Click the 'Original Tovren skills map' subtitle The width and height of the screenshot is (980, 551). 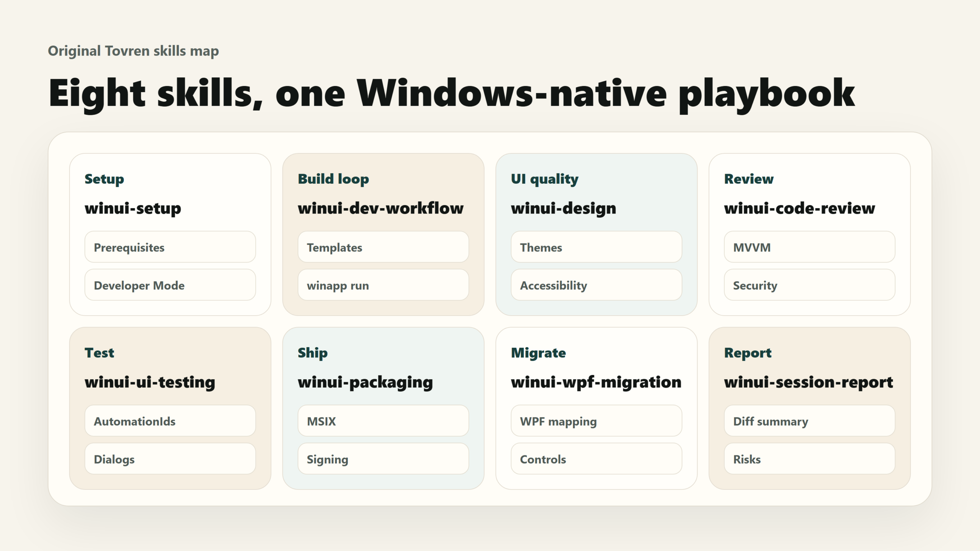click(133, 51)
